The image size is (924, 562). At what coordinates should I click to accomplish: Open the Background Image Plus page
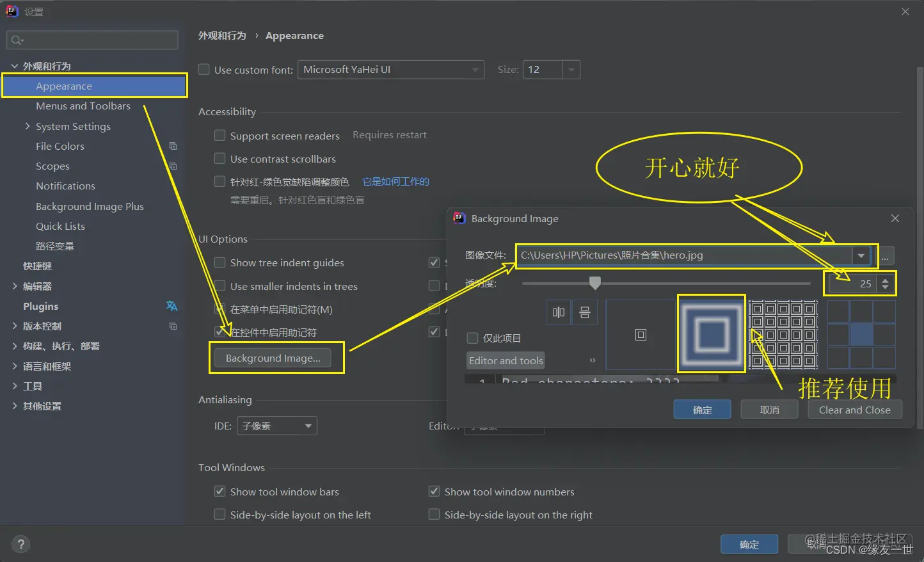(x=90, y=206)
